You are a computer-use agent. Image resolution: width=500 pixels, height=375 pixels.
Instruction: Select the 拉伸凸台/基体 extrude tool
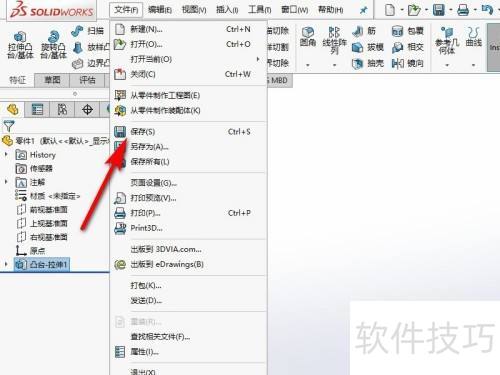click(x=21, y=45)
